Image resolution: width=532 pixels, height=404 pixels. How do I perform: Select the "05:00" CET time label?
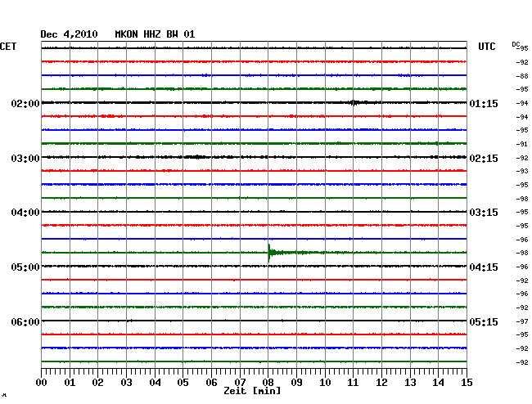tap(25, 267)
